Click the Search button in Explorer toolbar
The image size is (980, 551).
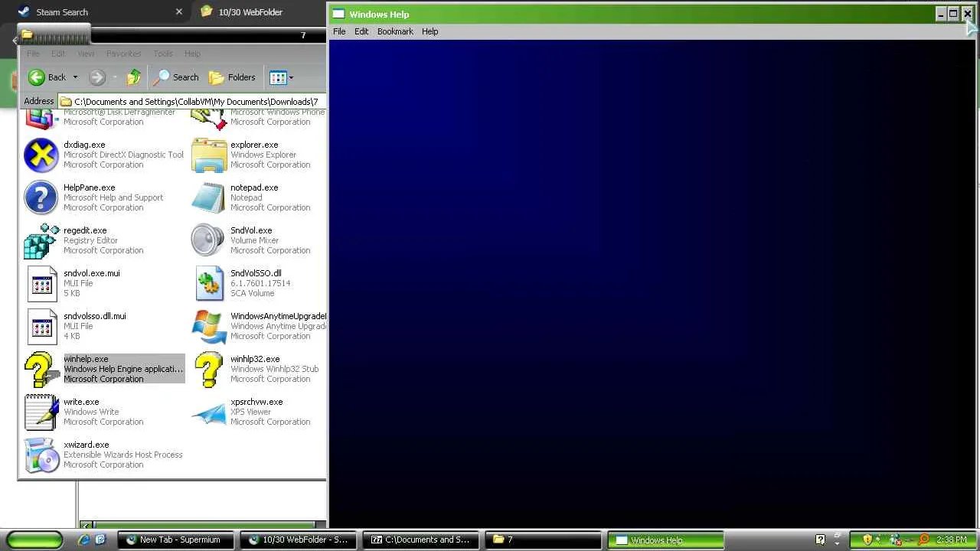click(x=176, y=77)
